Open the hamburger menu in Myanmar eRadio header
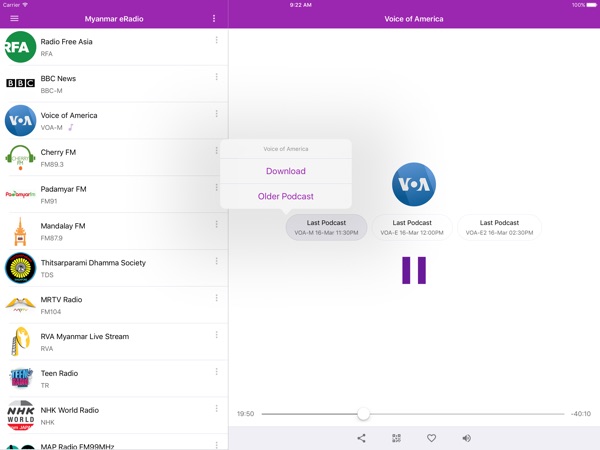The image size is (600, 450). click(14, 18)
